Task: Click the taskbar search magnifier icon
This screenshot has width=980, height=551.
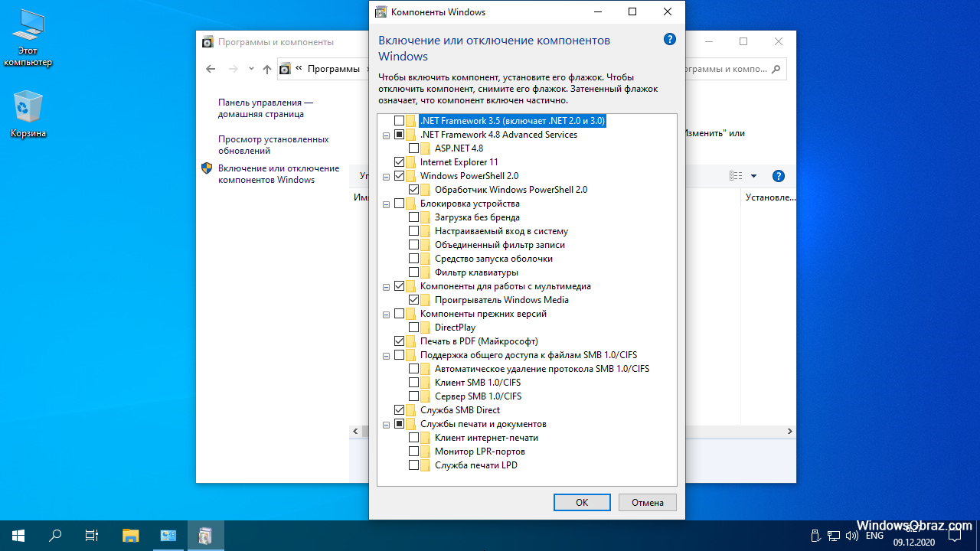Action: 55,536
